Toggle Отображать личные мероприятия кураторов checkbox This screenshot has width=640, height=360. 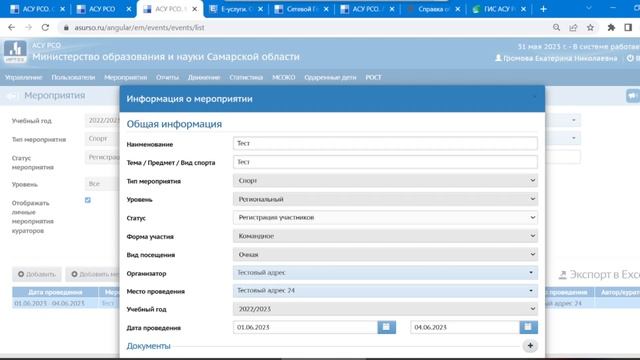point(88,200)
